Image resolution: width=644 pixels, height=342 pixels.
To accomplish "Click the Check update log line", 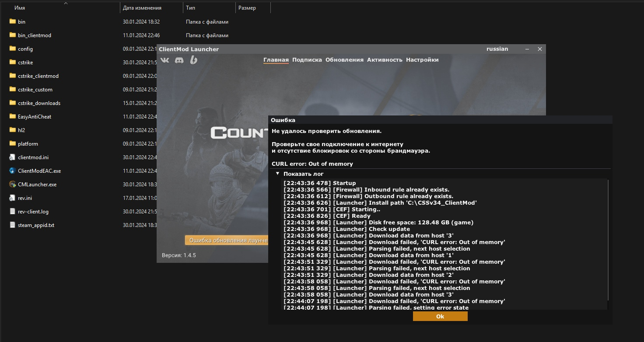I will 347,229.
